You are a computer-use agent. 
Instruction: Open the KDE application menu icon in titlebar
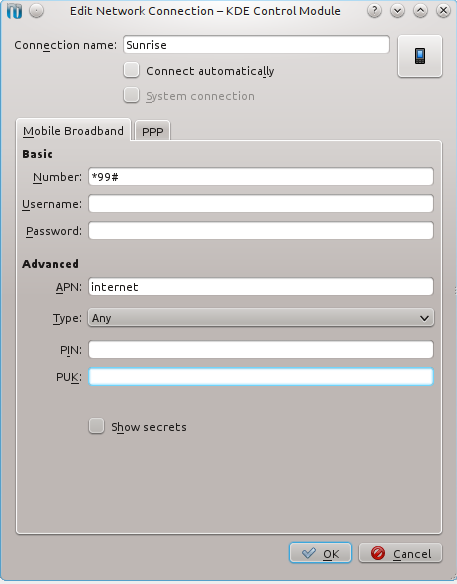click(x=15, y=11)
